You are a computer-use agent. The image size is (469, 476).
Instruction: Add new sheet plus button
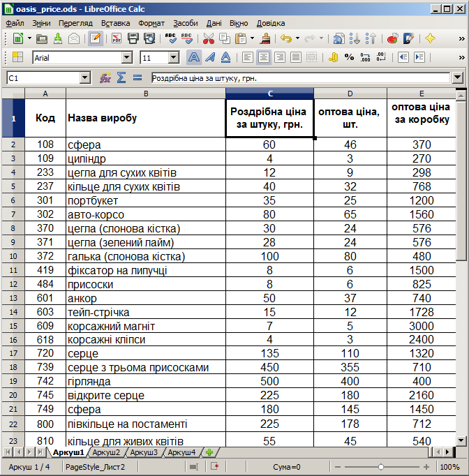209,452
